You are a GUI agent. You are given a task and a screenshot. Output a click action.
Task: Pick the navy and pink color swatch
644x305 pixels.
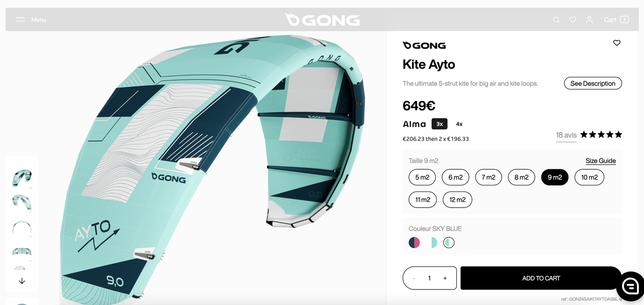(x=415, y=243)
